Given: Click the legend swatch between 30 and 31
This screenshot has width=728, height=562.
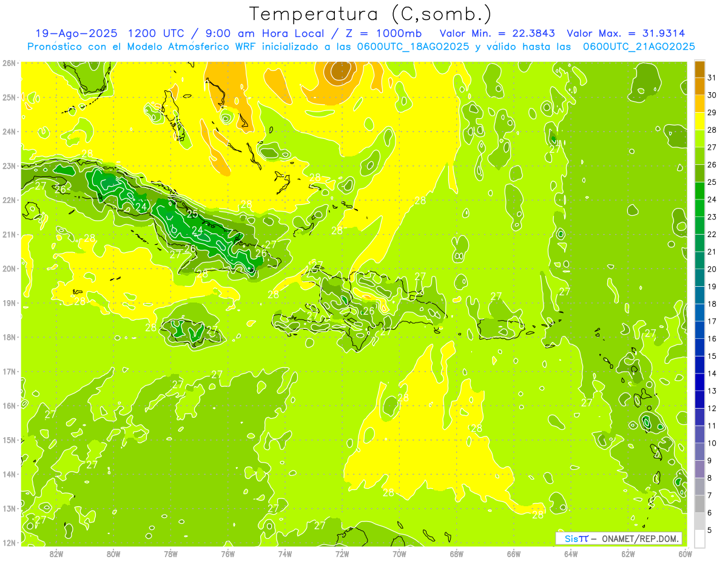Looking at the screenshot, I should tap(700, 87).
